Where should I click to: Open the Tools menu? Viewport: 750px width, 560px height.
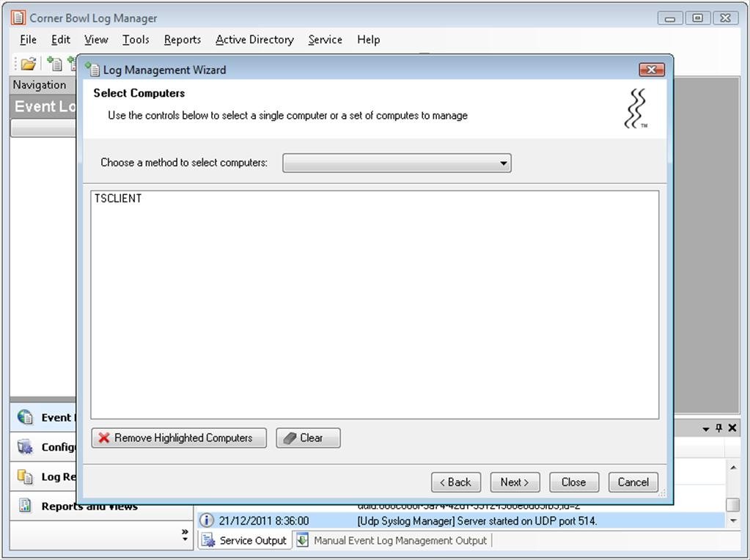pyautogui.click(x=136, y=40)
